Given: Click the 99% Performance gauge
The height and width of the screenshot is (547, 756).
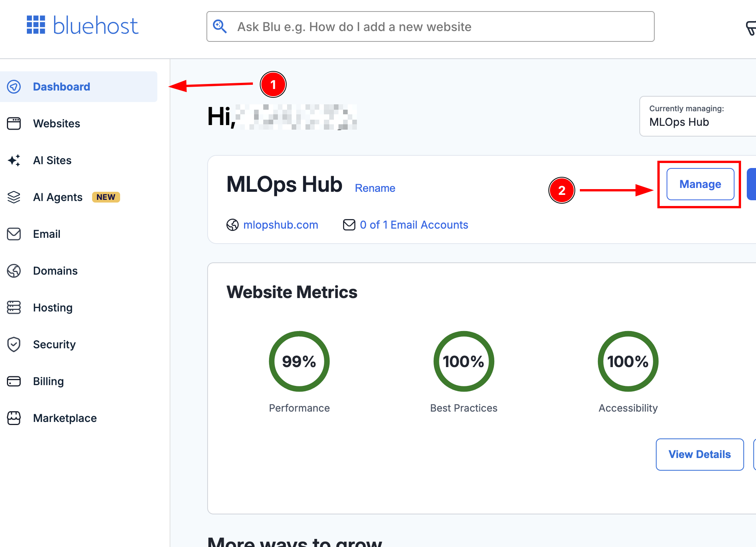Looking at the screenshot, I should click(299, 361).
